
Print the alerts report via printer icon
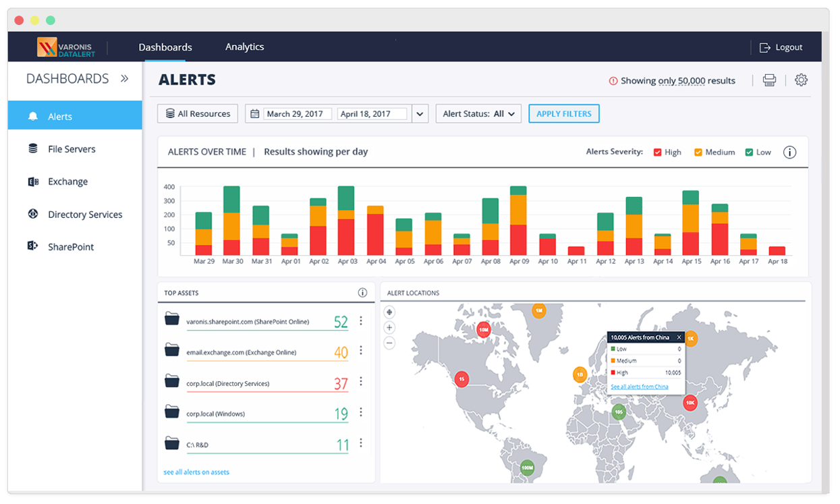769,80
